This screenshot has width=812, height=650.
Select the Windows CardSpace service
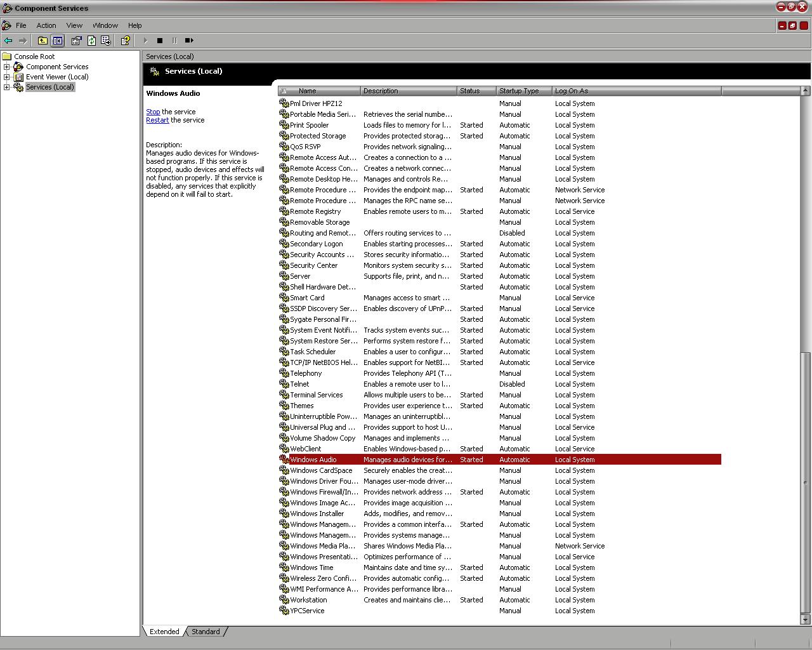tap(321, 470)
